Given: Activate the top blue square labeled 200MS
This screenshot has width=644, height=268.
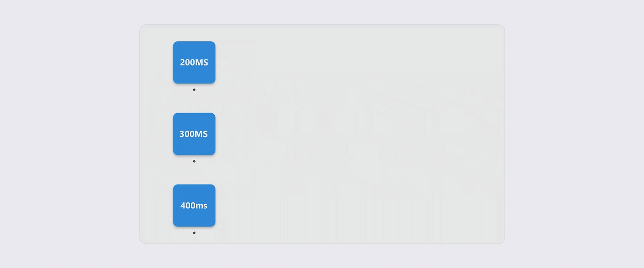Looking at the screenshot, I should pyautogui.click(x=194, y=62).
